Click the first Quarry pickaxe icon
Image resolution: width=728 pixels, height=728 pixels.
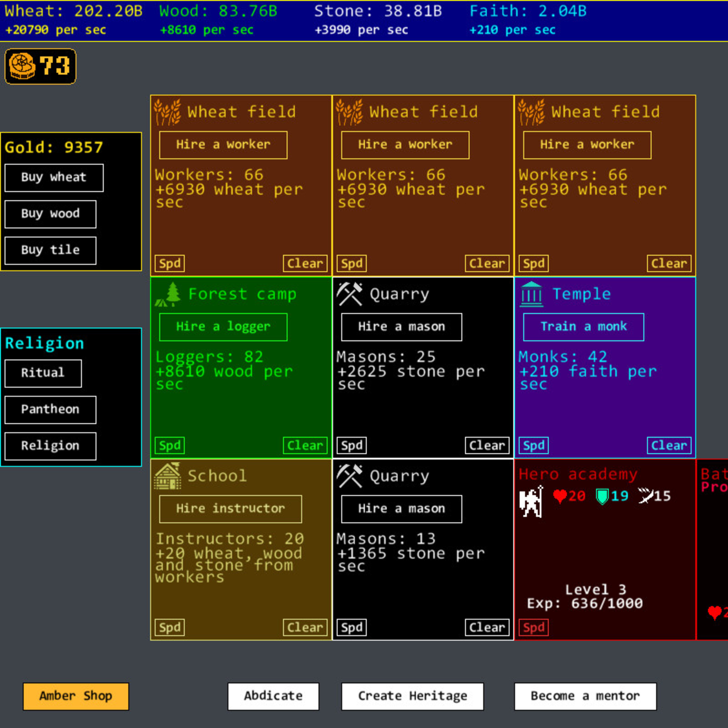[349, 294]
